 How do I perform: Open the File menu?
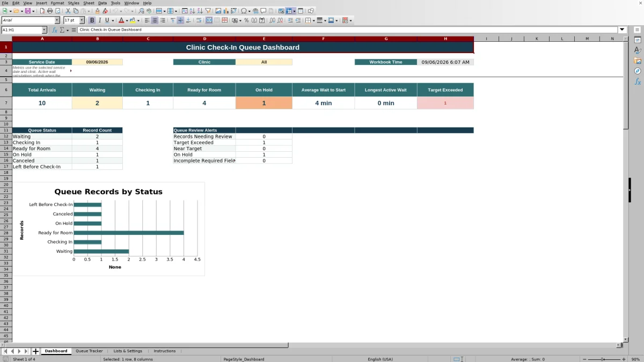click(x=5, y=3)
